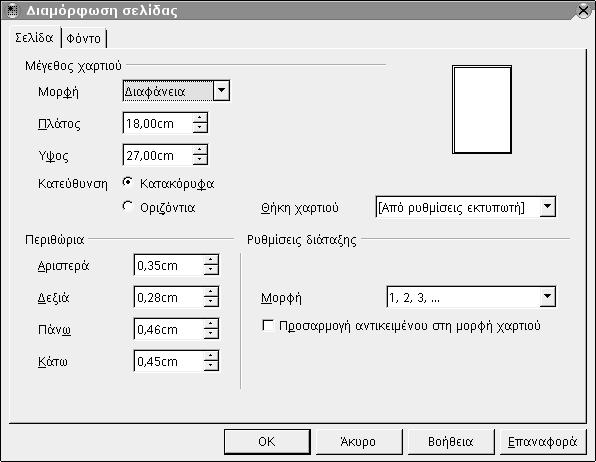596x462 pixels.
Task: Decrease Κάτω margin with the down arrow
Action: pos(211,366)
